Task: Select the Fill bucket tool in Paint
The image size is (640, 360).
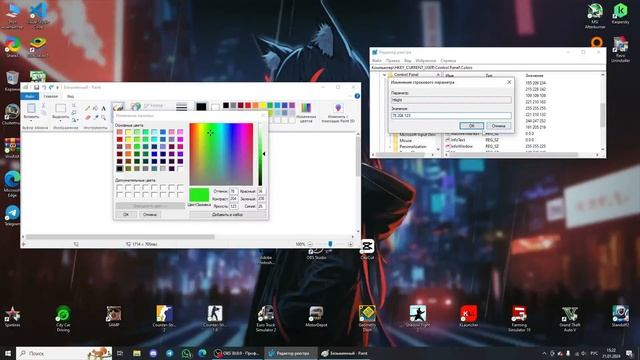Action: click(x=95, y=108)
